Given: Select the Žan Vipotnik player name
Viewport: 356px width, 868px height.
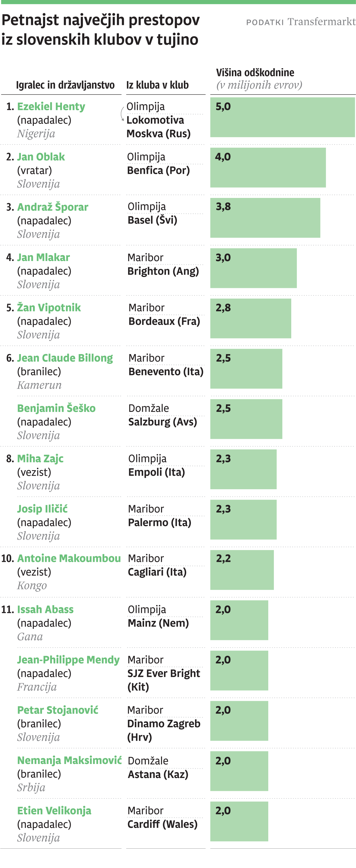Looking at the screenshot, I should tap(49, 308).
